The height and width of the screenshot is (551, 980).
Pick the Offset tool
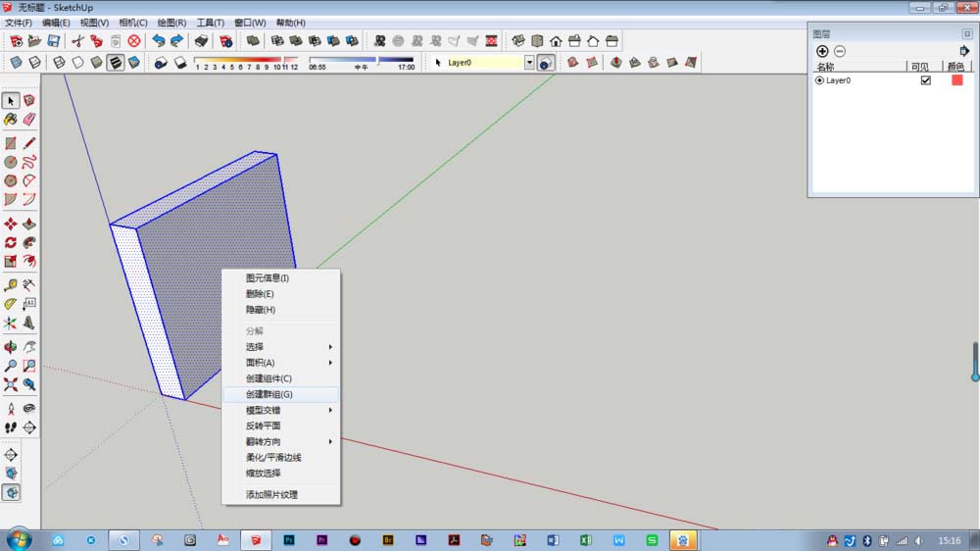point(29,261)
